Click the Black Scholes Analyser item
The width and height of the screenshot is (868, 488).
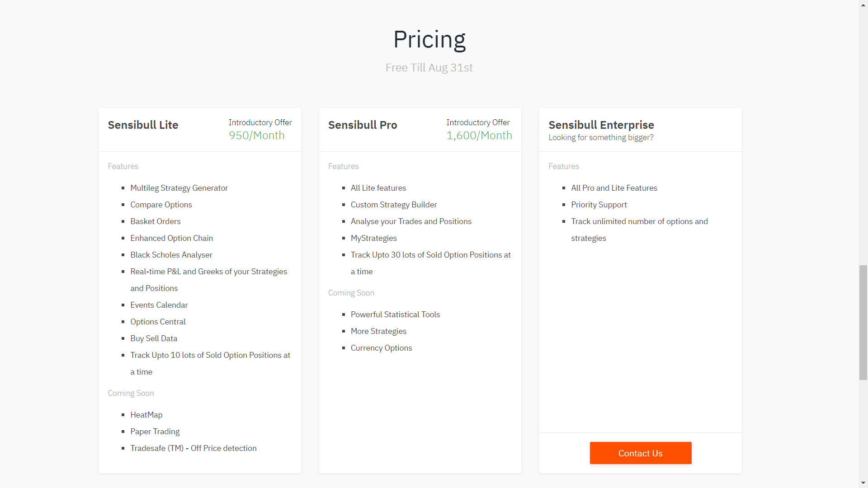pos(171,255)
